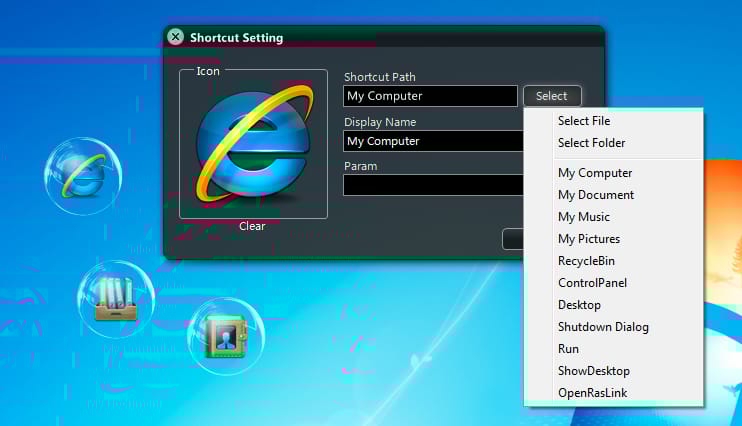Select OpenRasLink menu entry
The width and height of the screenshot is (742, 426).
613,392
